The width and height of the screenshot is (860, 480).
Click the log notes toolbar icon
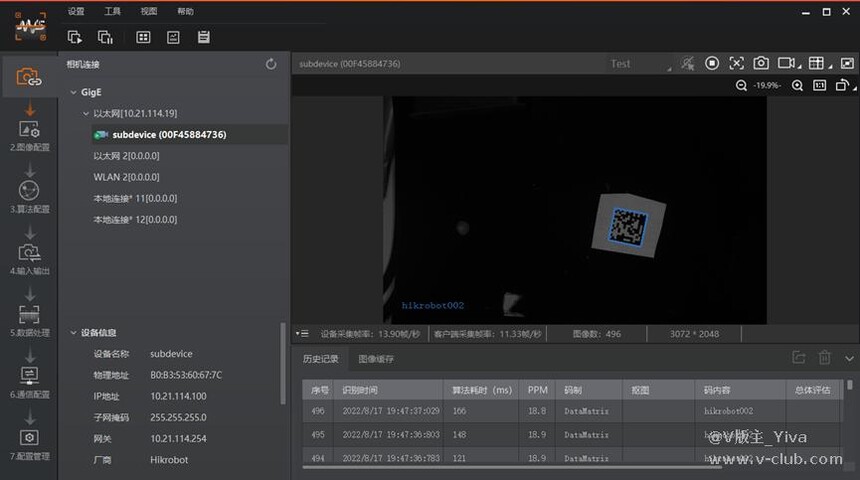tap(203, 37)
